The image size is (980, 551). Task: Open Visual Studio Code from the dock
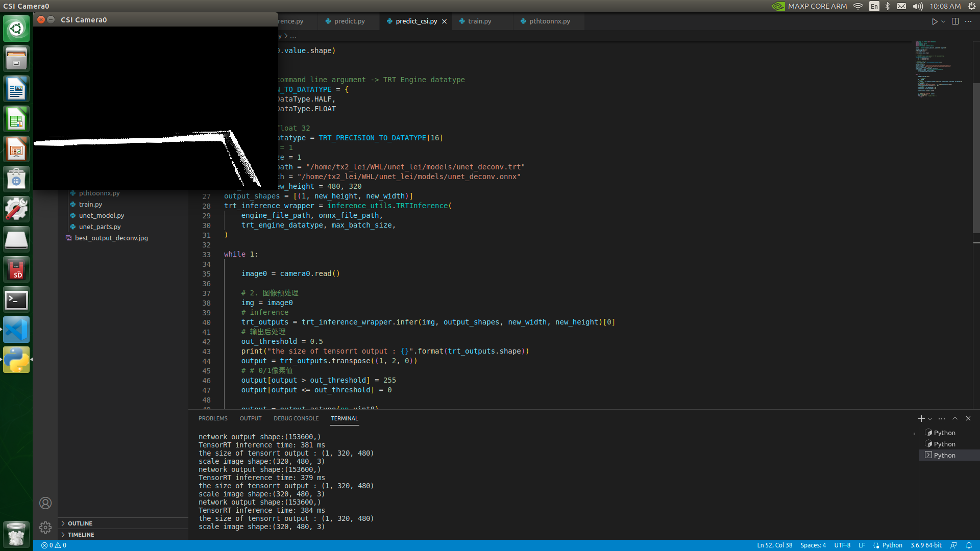pos(16,330)
